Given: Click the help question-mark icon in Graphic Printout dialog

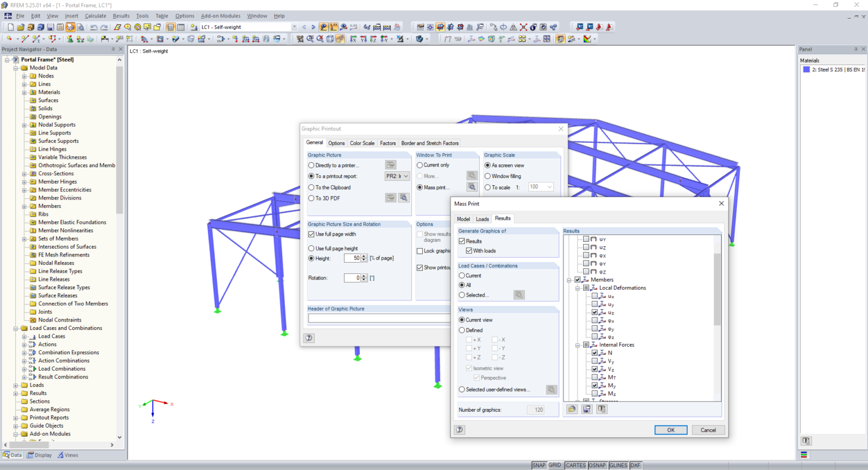Looking at the screenshot, I should pos(309,338).
